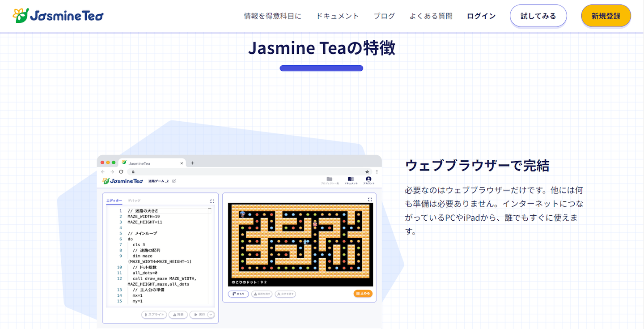
Task: Bookmark the page with the star icon
Action: coord(367,171)
